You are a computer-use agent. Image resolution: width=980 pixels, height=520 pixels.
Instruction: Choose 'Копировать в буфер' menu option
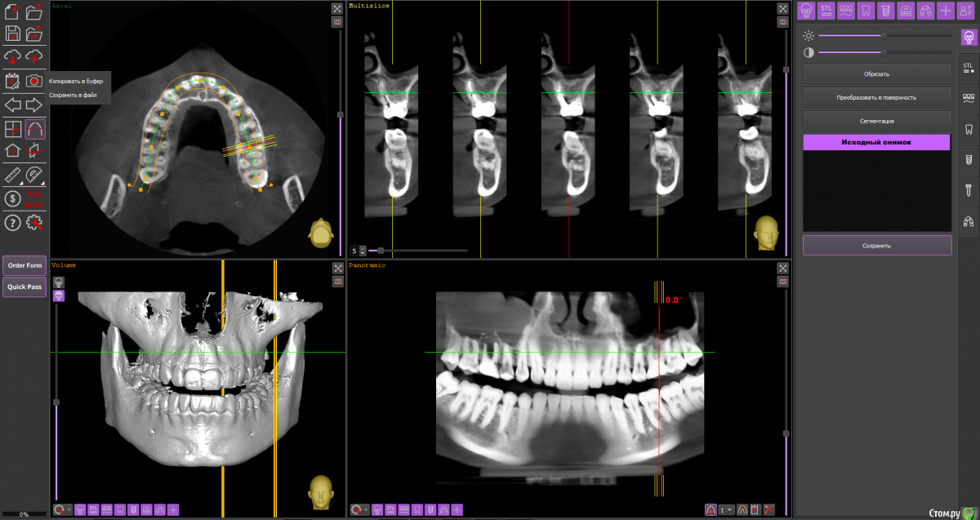74,81
